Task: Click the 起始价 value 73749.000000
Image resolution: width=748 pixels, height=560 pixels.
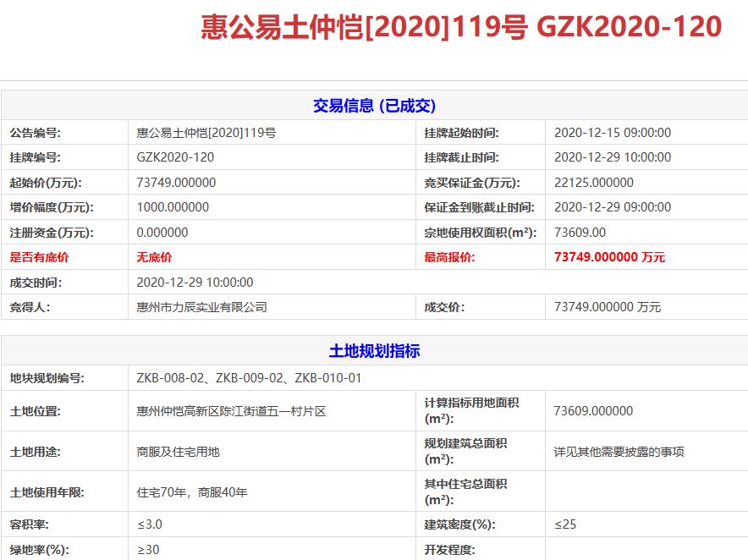Action: coord(176,183)
